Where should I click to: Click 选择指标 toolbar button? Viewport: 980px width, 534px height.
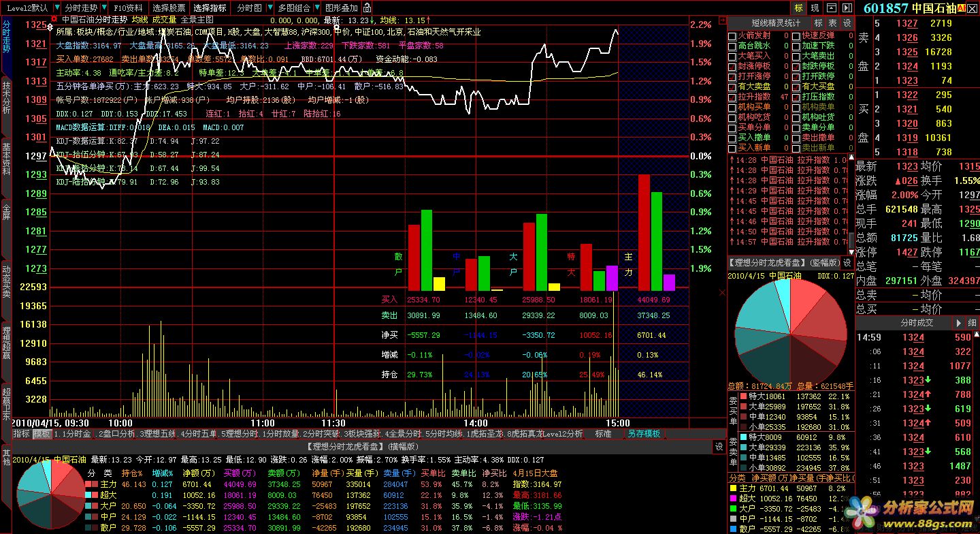(x=210, y=8)
